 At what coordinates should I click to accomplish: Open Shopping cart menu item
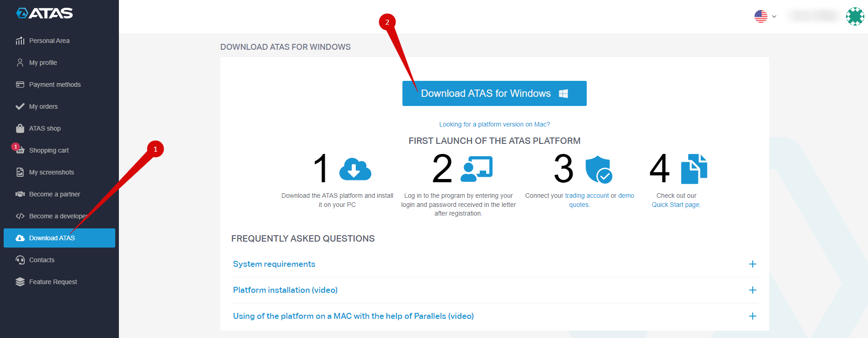tap(59, 150)
